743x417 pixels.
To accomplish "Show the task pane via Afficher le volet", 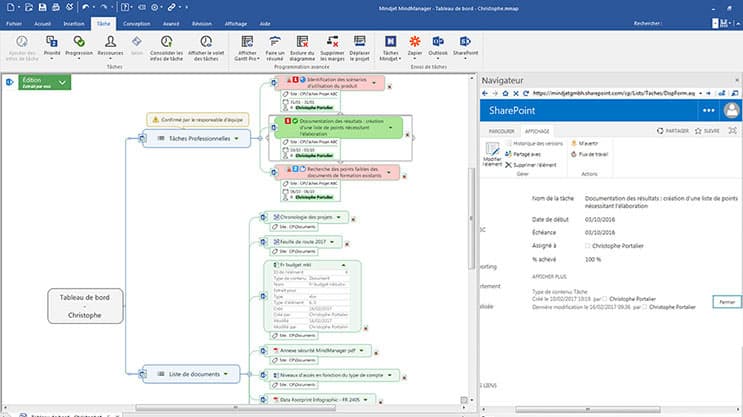I will pos(206,47).
